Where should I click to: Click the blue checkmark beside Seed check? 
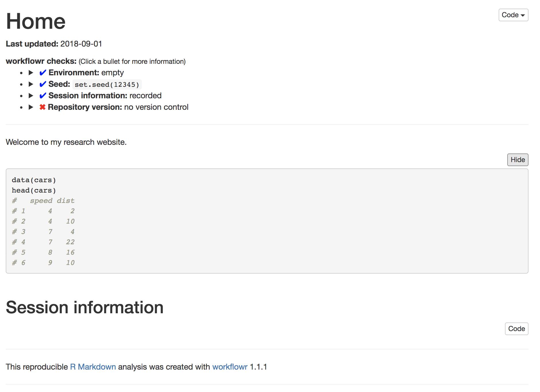coord(43,84)
